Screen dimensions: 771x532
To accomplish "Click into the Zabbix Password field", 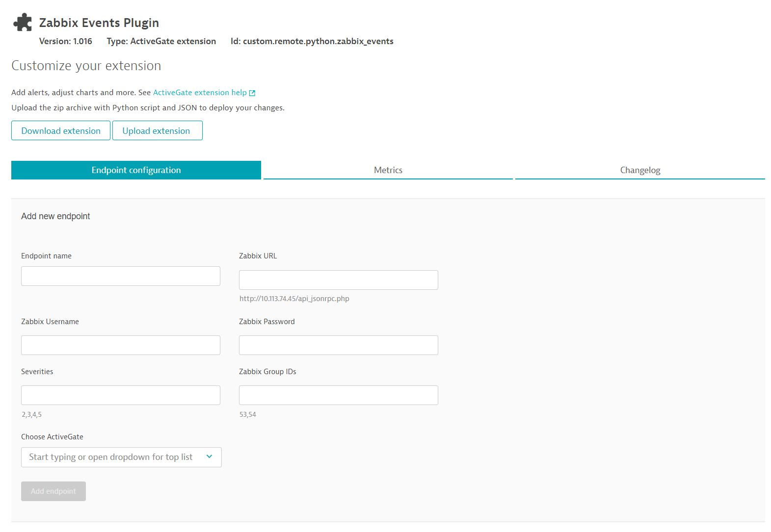I will pos(339,345).
